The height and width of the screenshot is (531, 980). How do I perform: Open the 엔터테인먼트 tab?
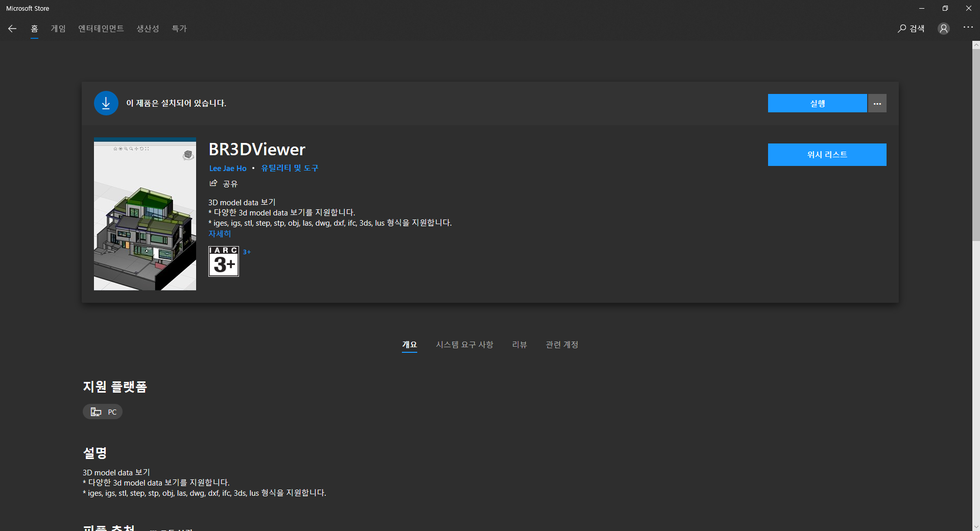(101, 29)
